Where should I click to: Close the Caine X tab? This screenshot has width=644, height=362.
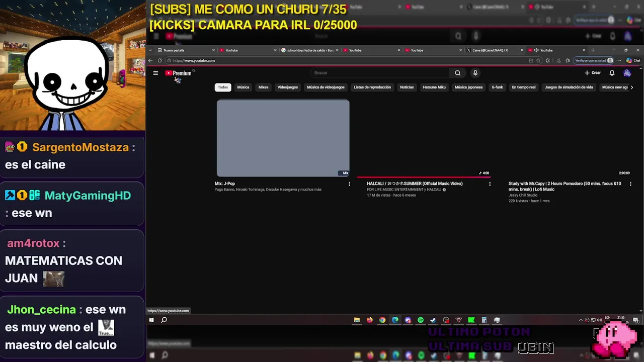522,50
